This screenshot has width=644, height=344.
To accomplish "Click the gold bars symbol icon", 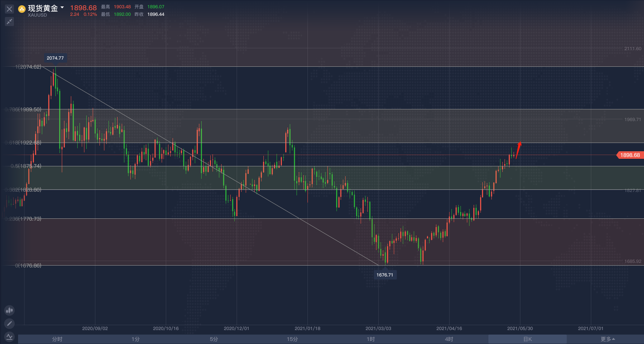I will click(22, 9).
